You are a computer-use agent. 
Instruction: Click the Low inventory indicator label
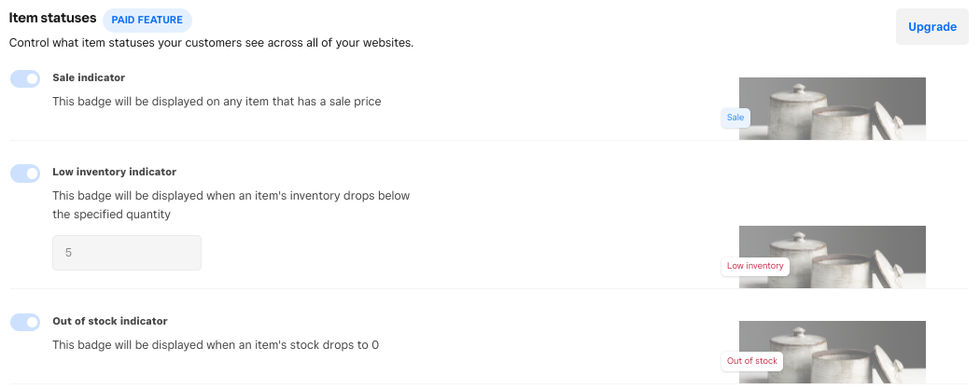(114, 172)
